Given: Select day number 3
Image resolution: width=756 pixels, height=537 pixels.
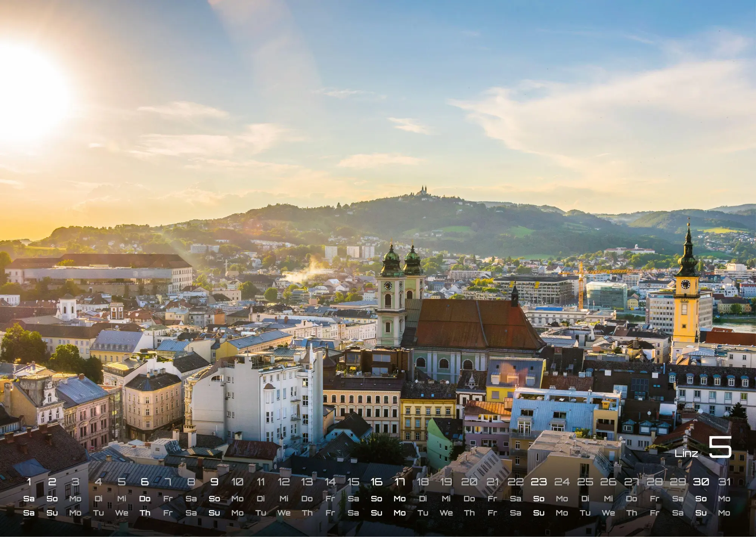Looking at the screenshot, I should click(x=75, y=482).
